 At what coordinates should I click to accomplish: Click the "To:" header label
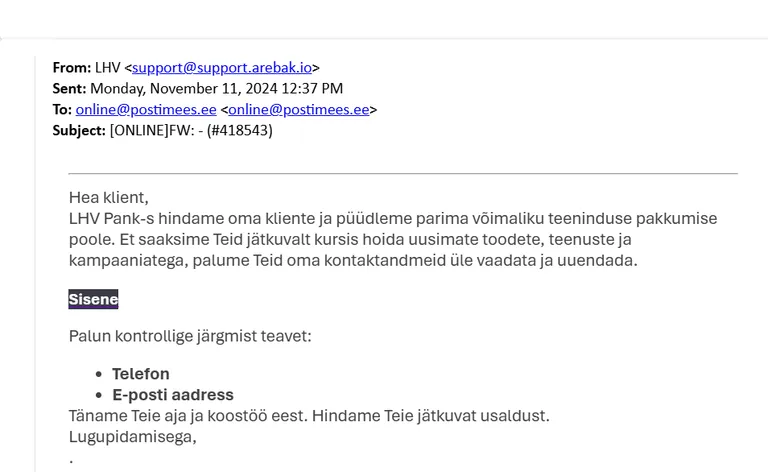coord(62,110)
